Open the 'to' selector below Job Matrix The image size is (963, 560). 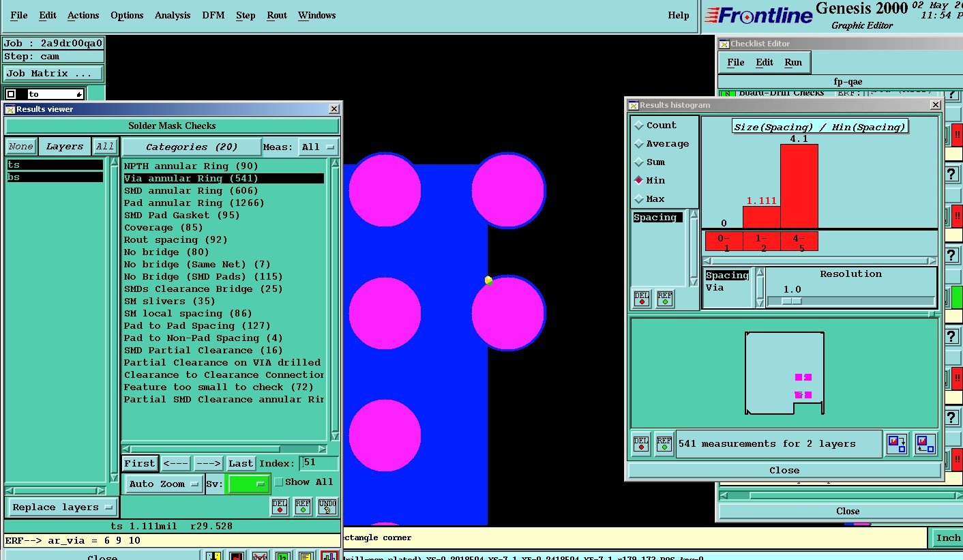click(x=45, y=94)
